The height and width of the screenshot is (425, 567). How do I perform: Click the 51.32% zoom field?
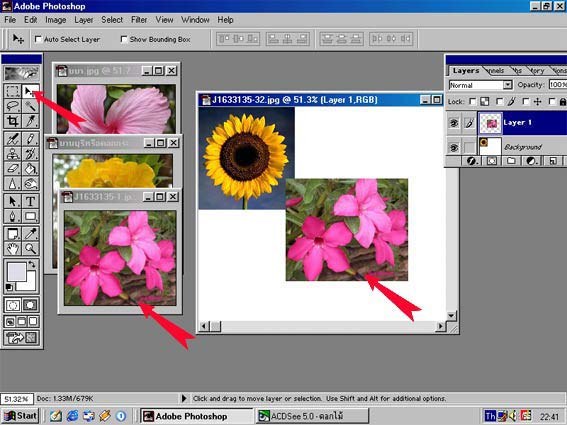(17, 399)
